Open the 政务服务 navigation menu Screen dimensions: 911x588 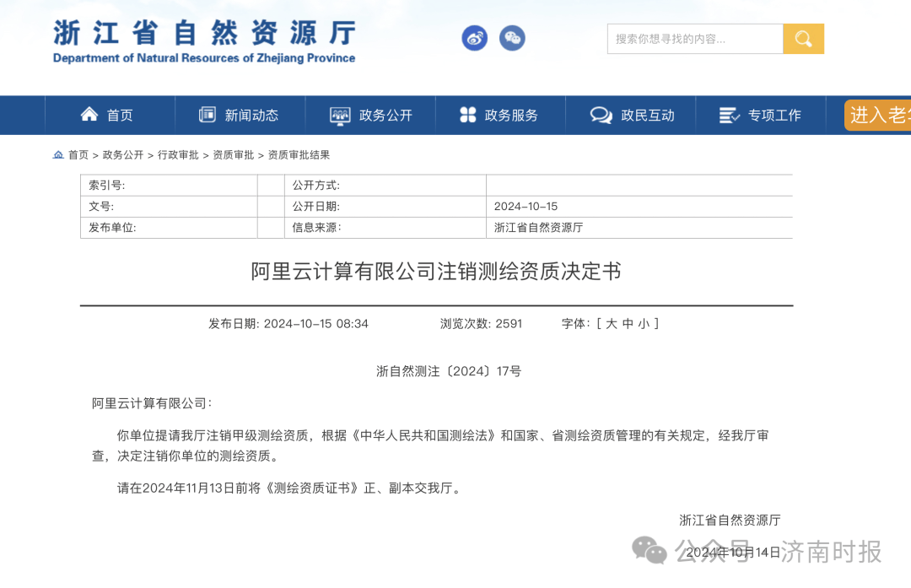[x=511, y=116]
